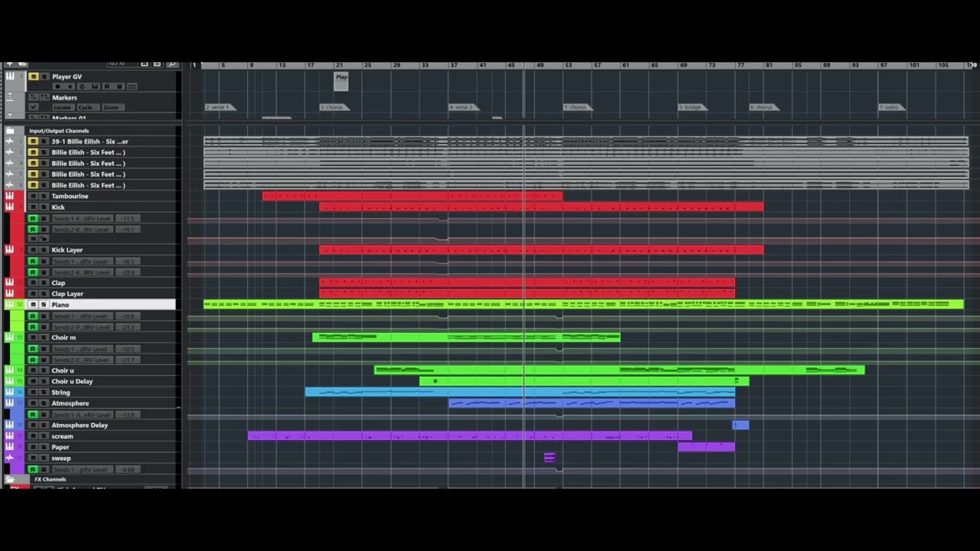The width and height of the screenshot is (980, 551).
Task: Click the Locate button on Markers track
Action: (x=62, y=107)
